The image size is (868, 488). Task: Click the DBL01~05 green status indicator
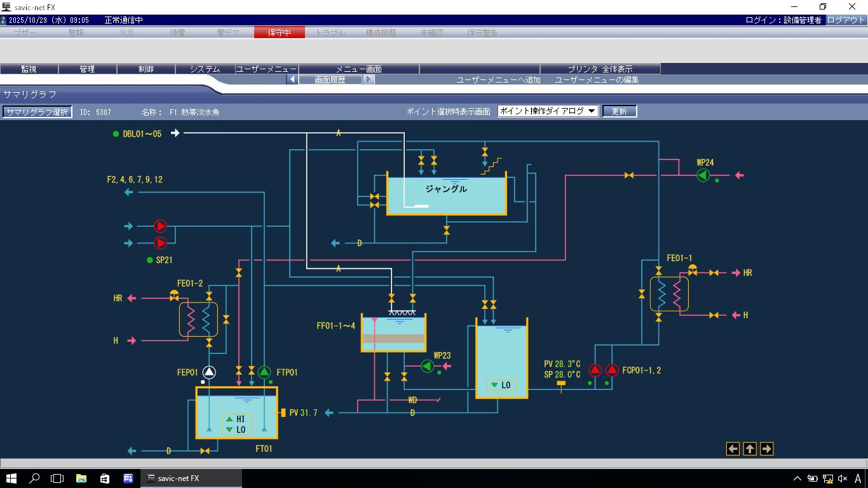[116, 134]
